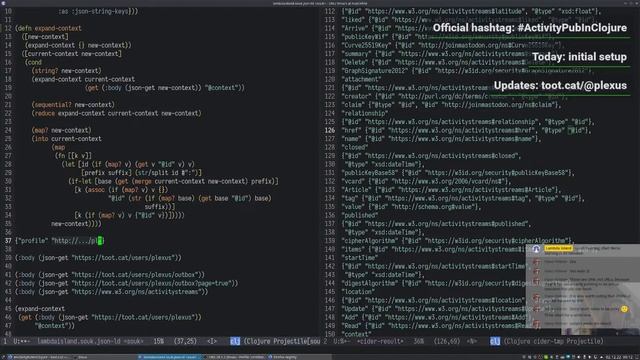Click the 15% position indicator in left mode line

159,341
